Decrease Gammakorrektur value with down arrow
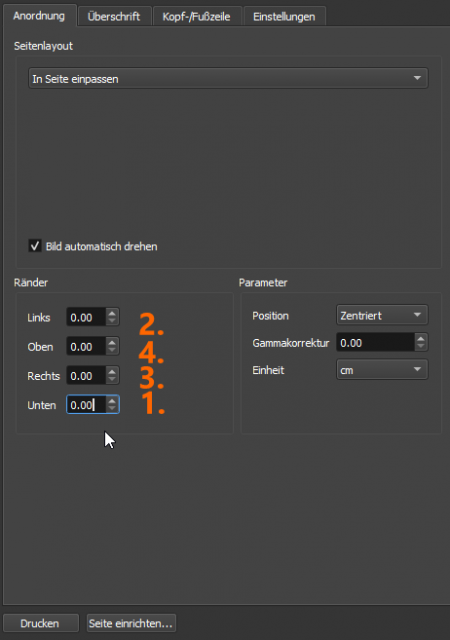The width and height of the screenshot is (450, 640). [x=421, y=347]
